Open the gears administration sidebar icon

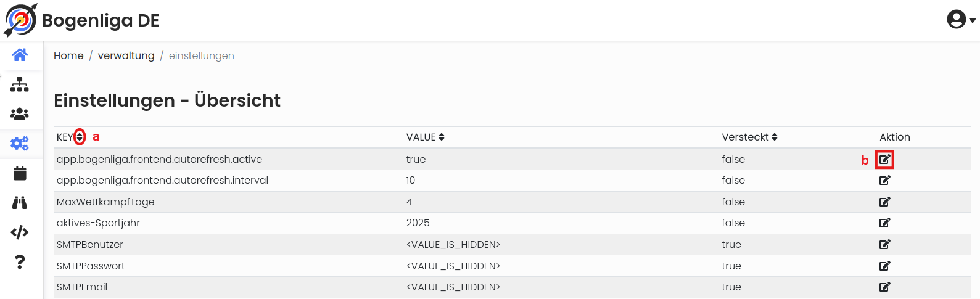(x=20, y=144)
